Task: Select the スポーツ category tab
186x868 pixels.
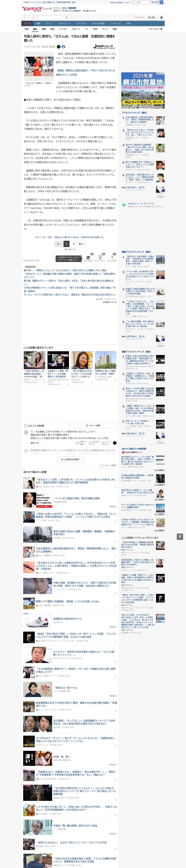Action: click(x=76, y=29)
